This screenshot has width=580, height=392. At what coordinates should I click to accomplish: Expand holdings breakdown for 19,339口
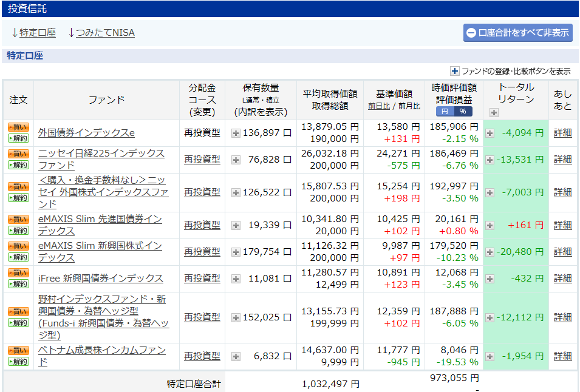pos(236,225)
